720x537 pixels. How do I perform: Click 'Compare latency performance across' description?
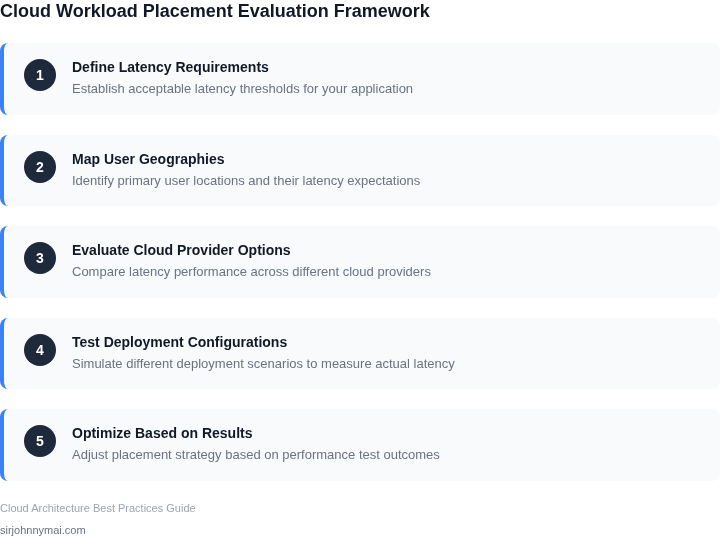251,271
